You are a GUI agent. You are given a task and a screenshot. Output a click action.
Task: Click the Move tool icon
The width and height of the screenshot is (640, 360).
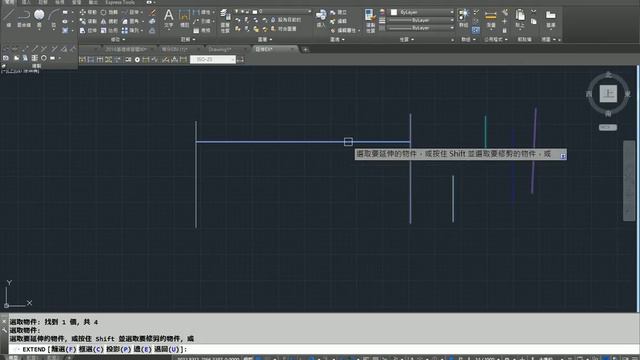[x=83, y=12]
